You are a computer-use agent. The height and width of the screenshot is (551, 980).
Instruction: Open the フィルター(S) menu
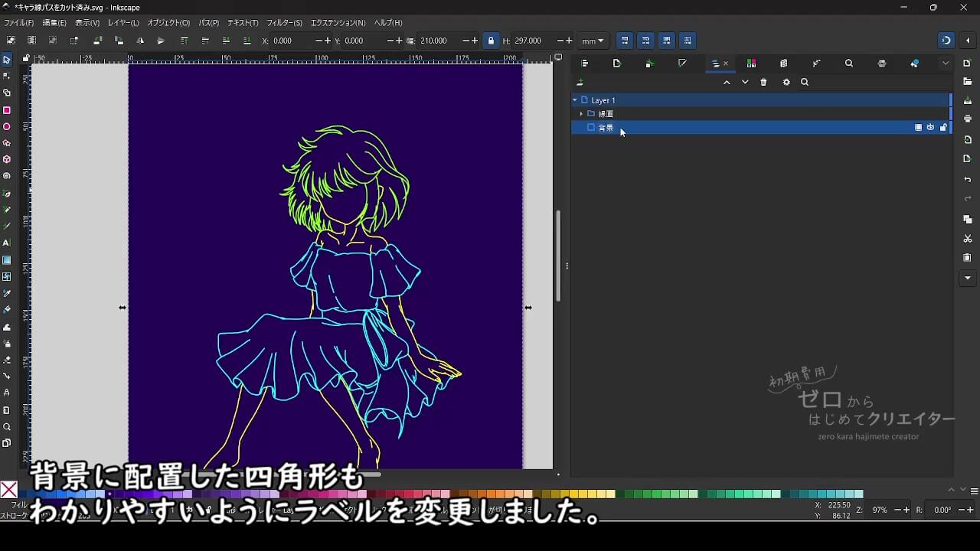pos(284,23)
